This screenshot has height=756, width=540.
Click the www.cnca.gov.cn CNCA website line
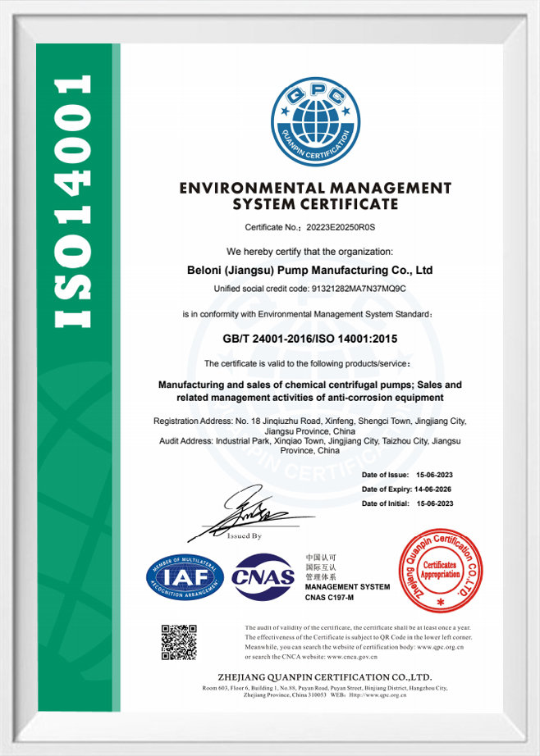click(311, 657)
